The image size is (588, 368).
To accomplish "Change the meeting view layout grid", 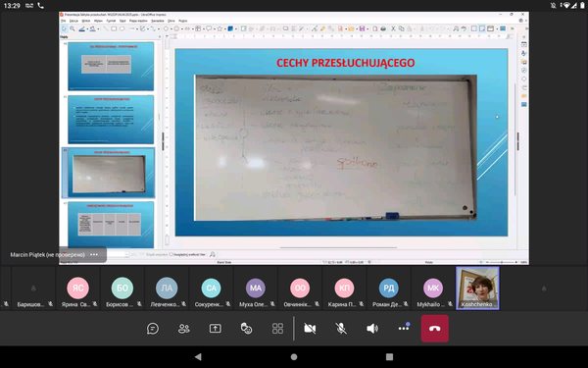I will tap(277, 329).
